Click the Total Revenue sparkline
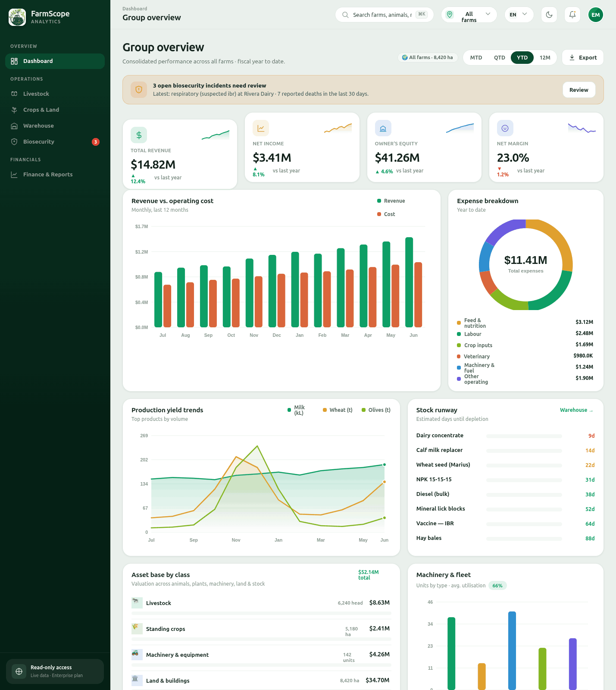 tap(216, 135)
